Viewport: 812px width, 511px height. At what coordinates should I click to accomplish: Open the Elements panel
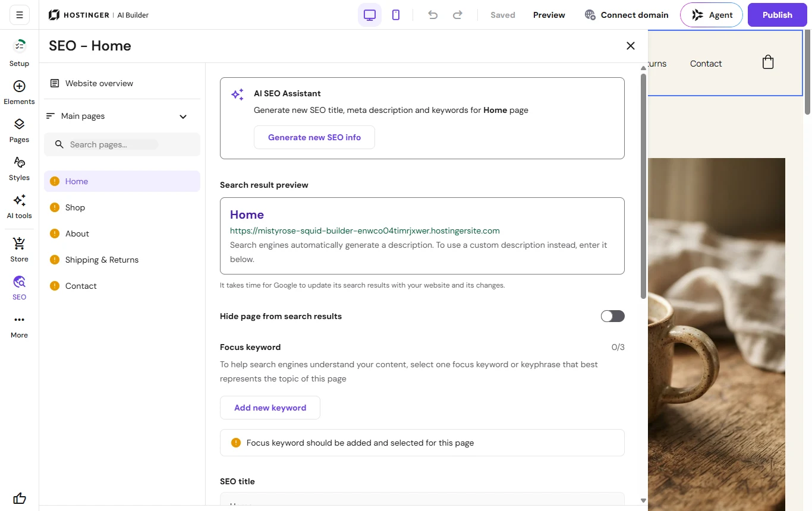(x=19, y=92)
